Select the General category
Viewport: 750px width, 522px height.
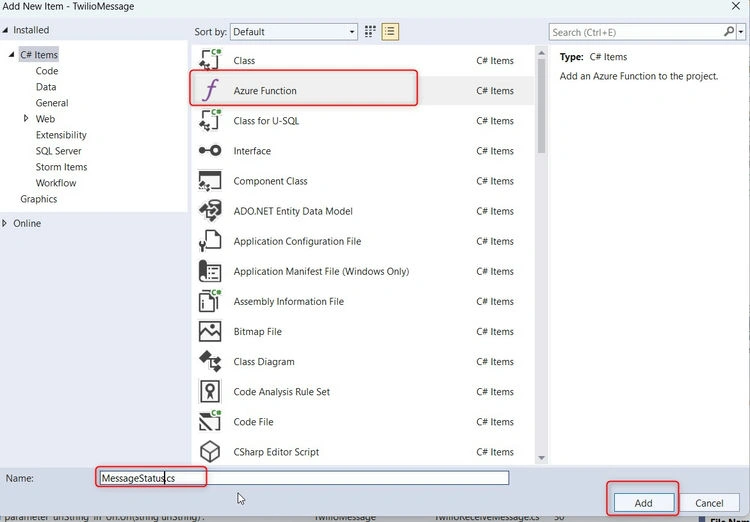click(52, 102)
